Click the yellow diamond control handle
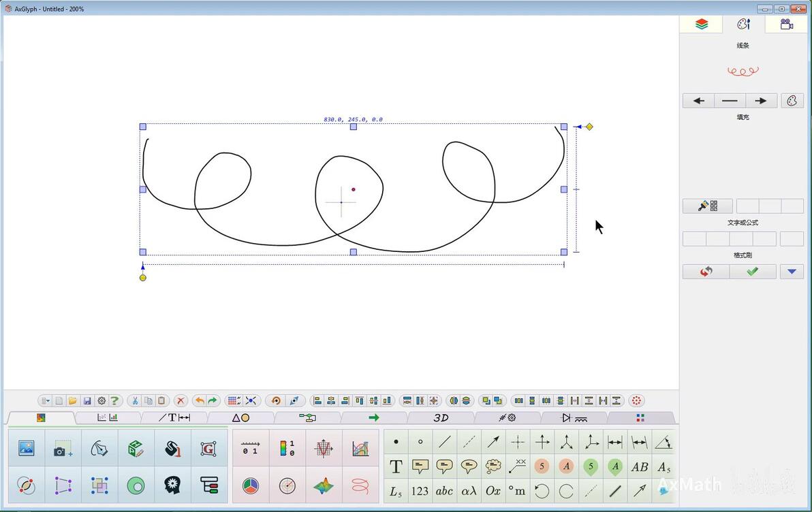 [x=589, y=127]
